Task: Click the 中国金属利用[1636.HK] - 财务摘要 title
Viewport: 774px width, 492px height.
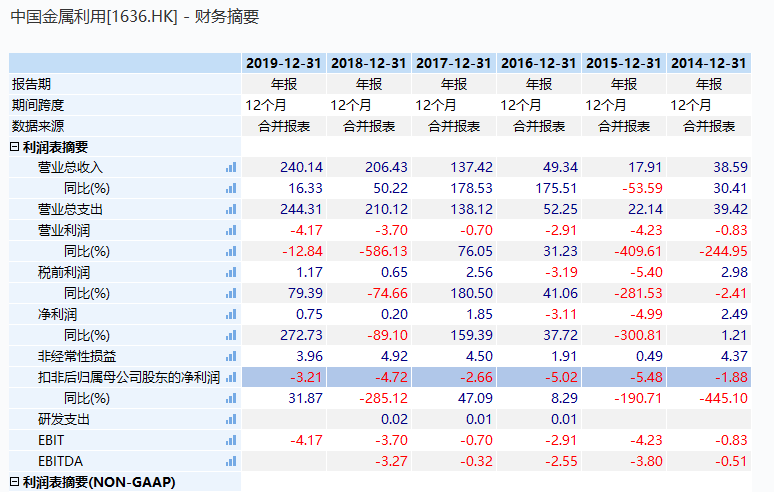Action: tap(134, 17)
